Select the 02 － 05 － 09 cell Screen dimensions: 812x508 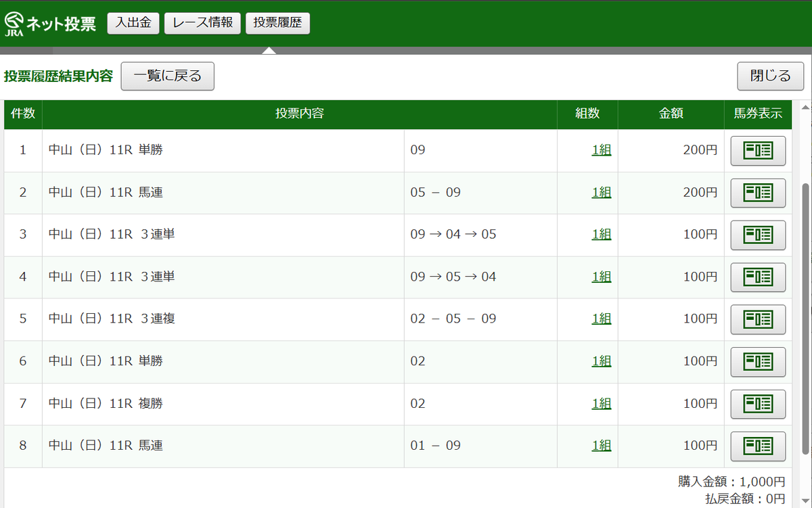480,319
